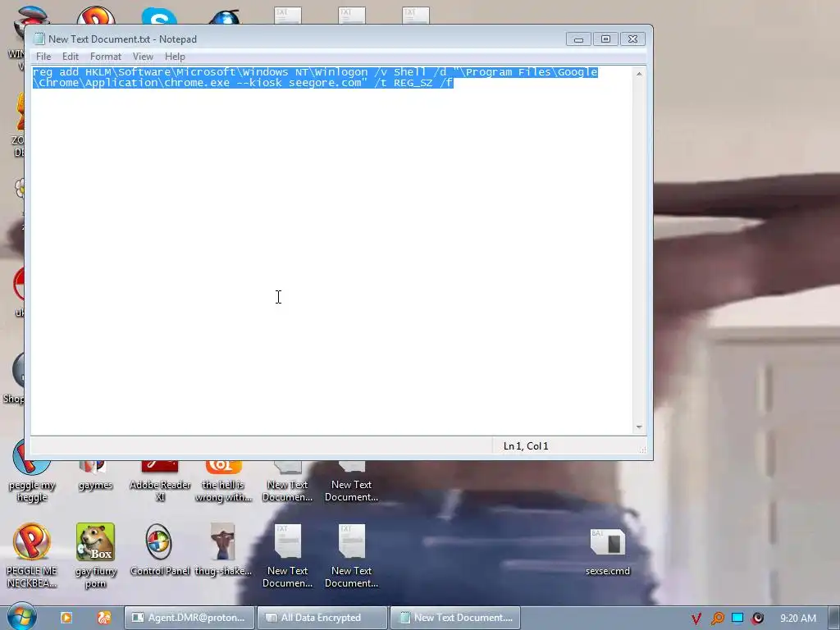Switch to the All Data Encrypted taskbar window
The width and height of the screenshot is (840, 630).
pos(322,618)
